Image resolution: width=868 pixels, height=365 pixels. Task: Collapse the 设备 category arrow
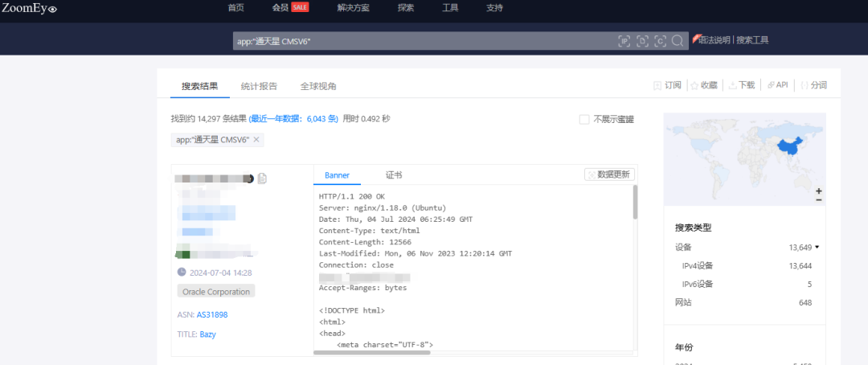[x=817, y=247]
